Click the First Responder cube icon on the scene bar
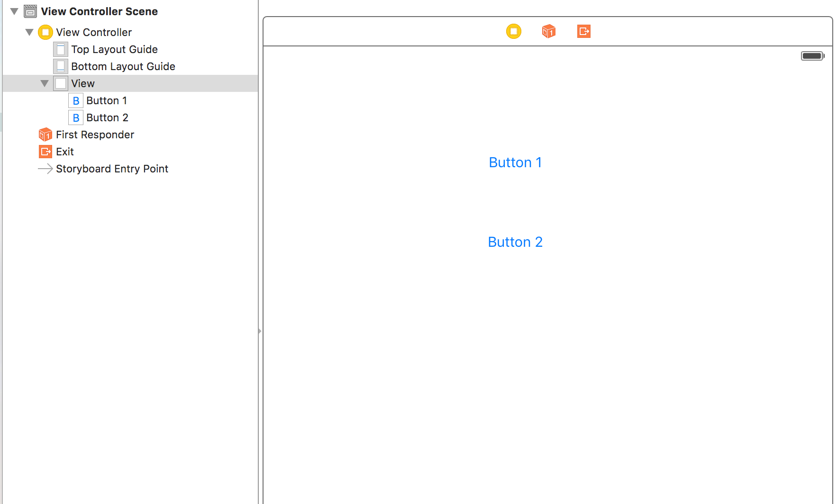 point(548,31)
